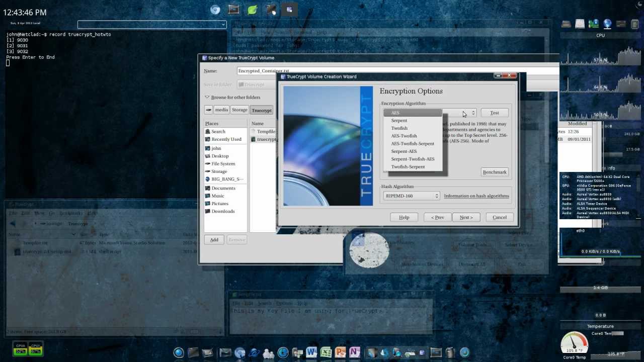Image resolution: width=644 pixels, height=362 pixels.
Task: Proceed with the Next button
Action: (x=466, y=217)
